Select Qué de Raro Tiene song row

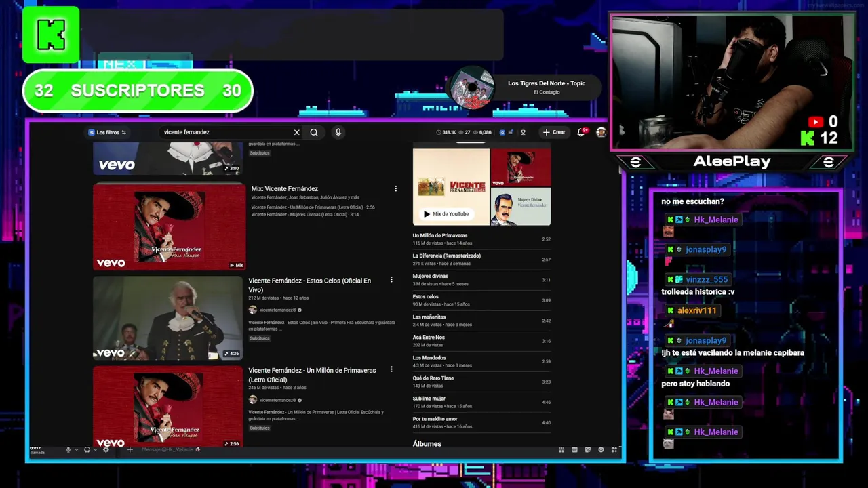481,382
